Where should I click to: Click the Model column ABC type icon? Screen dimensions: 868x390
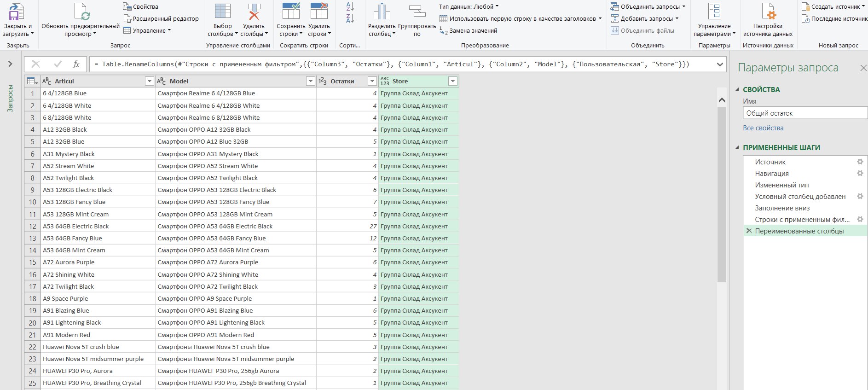pyautogui.click(x=161, y=81)
